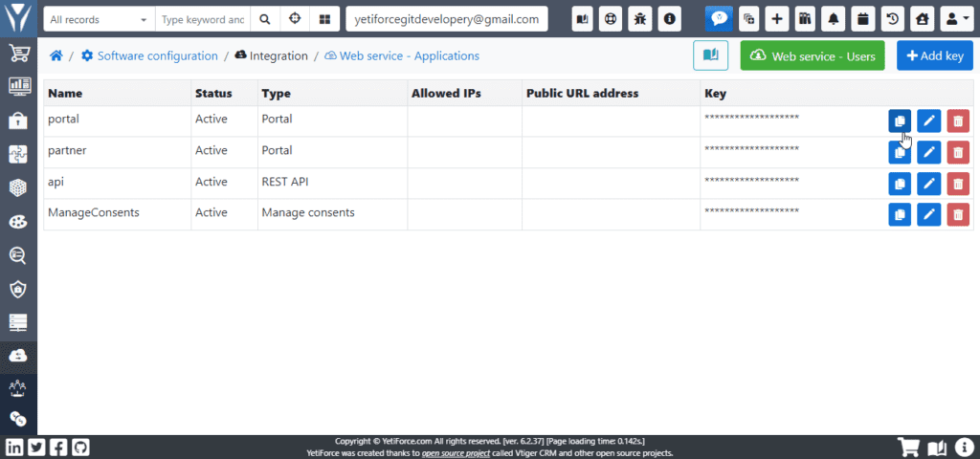The height and width of the screenshot is (459, 980).
Task: Edit the partner application entry
Action: tap(928, 152)
